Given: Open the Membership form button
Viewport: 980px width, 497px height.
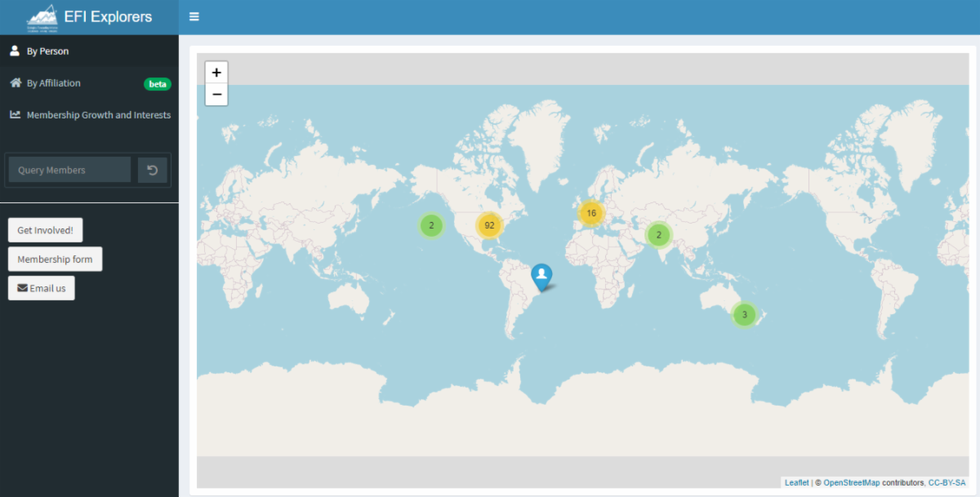Looking at the screenshot, I should click(x=55, y=260).
